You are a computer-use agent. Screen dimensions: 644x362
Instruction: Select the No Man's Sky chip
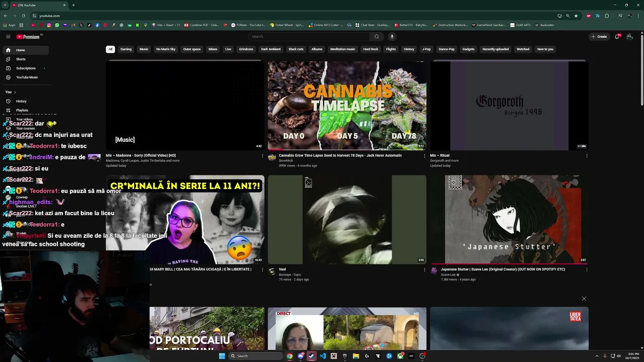coord(166,49)
